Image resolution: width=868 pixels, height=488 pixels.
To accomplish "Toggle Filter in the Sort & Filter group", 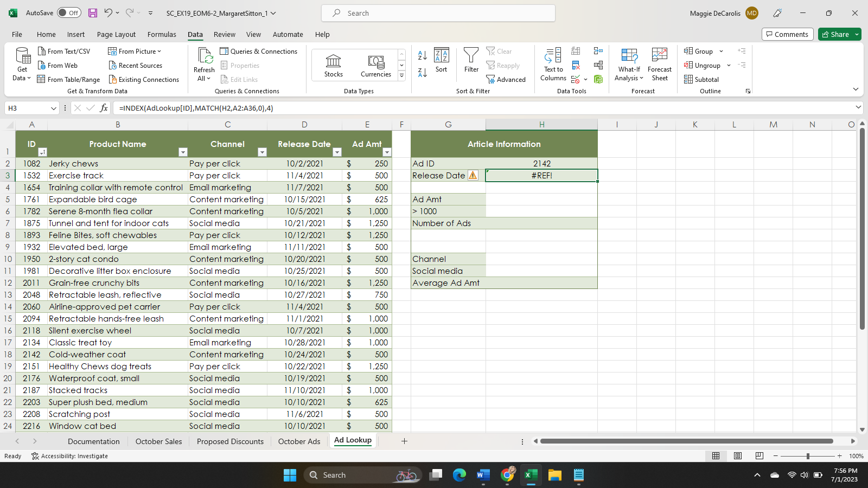I will (x=471, y=64).
